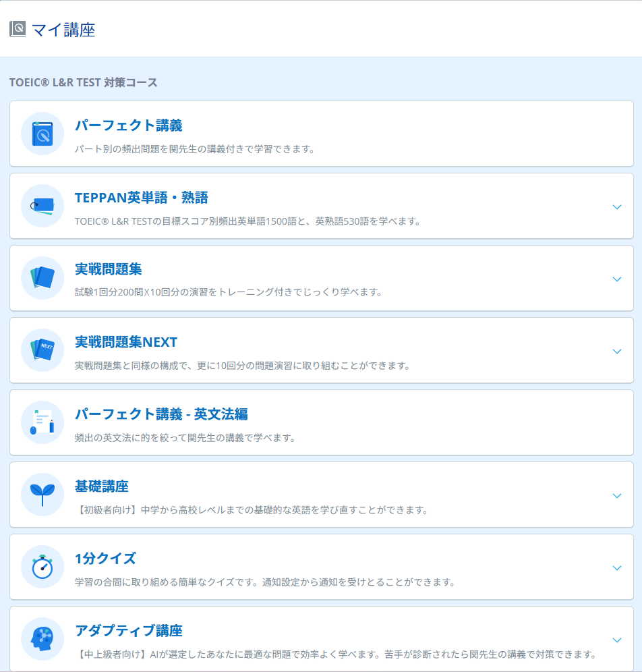This screenshot has width=642, height=672.
Task: Click the 実戦問題集 stacked books icon
Action: click(42, 278)
